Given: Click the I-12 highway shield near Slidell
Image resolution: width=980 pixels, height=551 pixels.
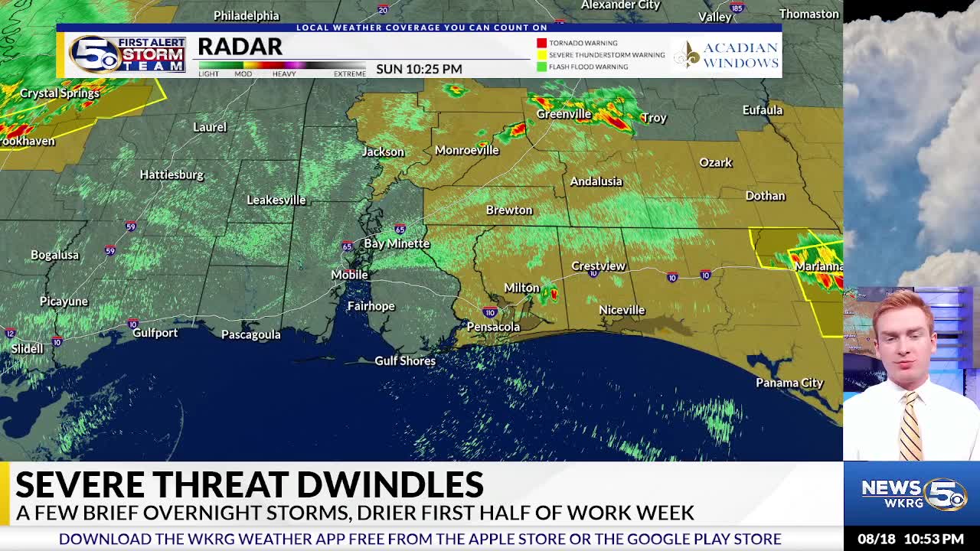Looking at the screenshot, I should tap(10, 333).
